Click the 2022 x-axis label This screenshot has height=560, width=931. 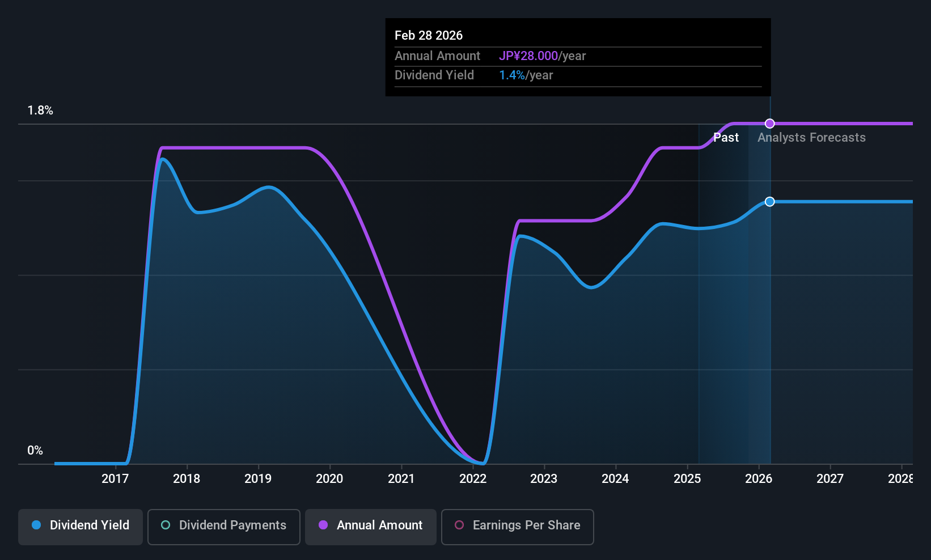pos(473,478)
